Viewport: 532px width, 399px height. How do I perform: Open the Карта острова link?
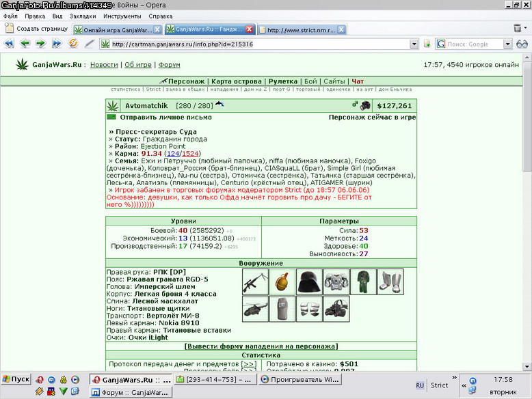[236, 81]
